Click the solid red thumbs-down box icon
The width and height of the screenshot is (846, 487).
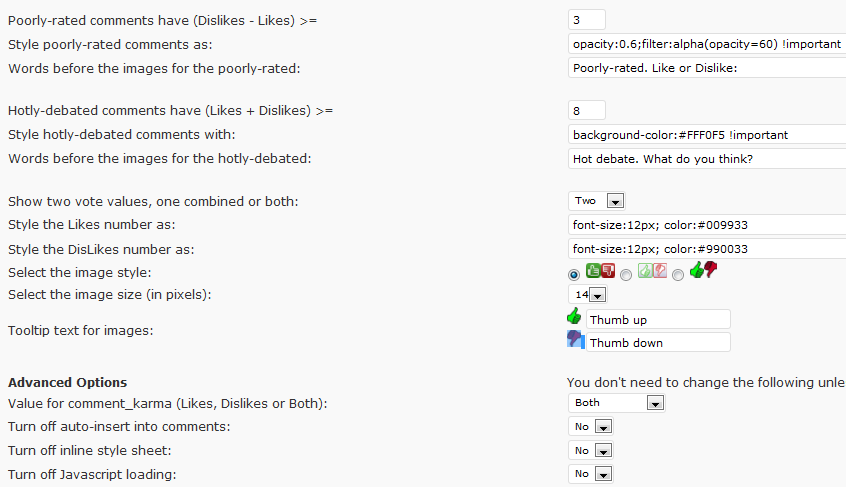point(608,270)
